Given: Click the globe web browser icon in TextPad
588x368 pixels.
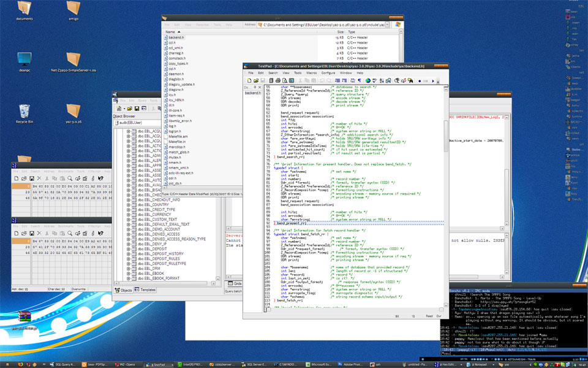Looking at the screenshot, I should pos(368,81).
